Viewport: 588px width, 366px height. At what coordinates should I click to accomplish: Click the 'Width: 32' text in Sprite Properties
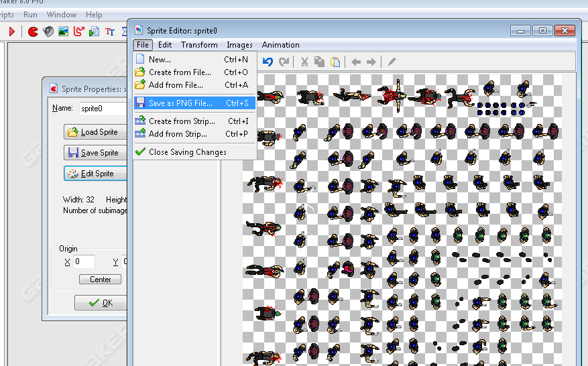pyautogui.click(x=78, y=200)
